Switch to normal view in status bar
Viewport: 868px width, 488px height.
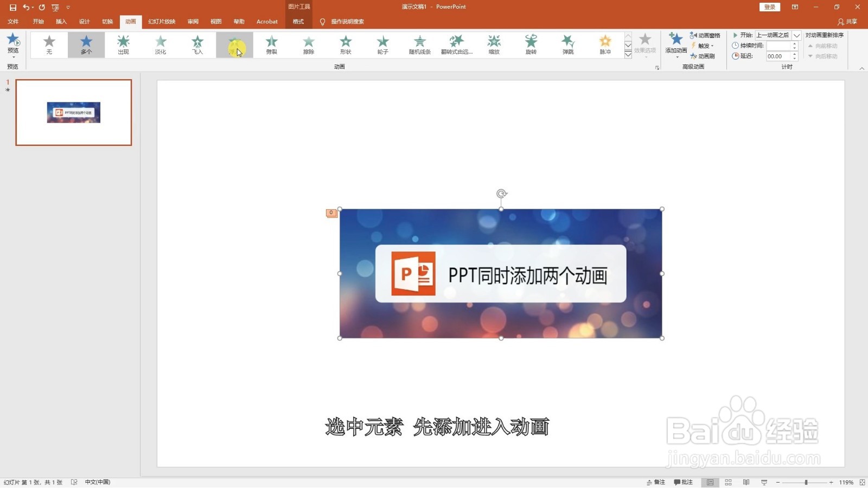tap(710, 482)
